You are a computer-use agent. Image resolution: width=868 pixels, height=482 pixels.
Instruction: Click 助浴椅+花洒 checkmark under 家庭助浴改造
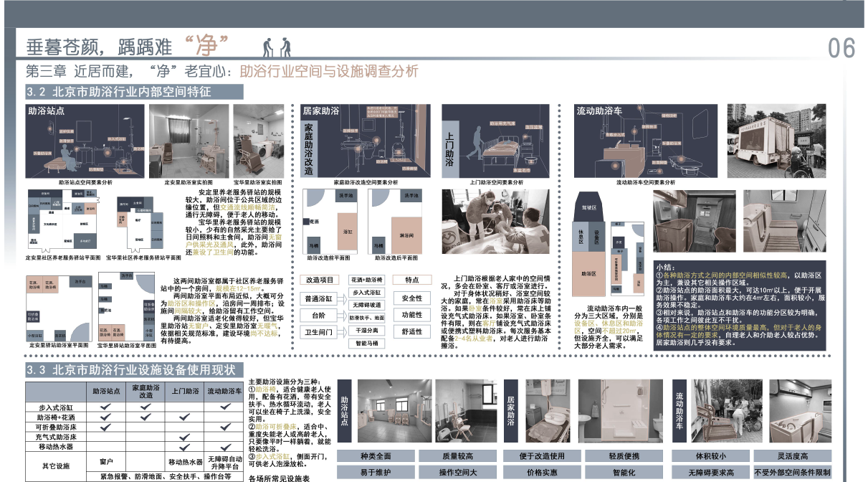tap(146, 417)
